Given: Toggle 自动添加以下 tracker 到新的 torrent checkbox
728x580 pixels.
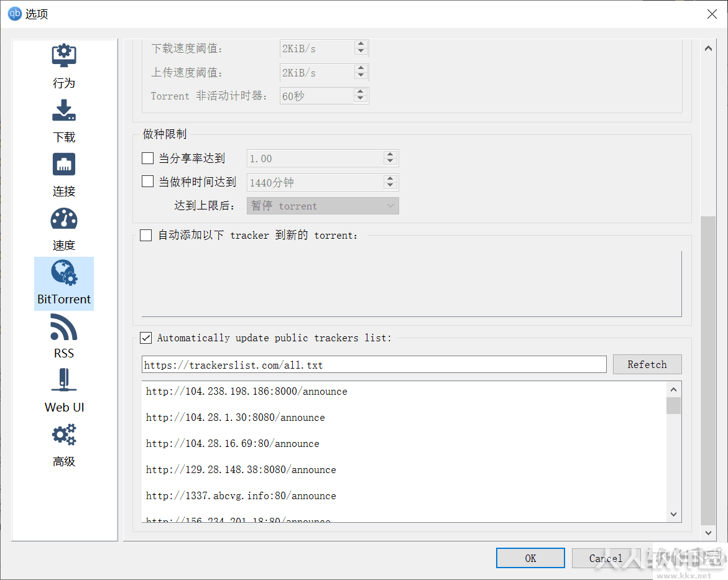Looking at the screenshot, I should pos(145,235).
